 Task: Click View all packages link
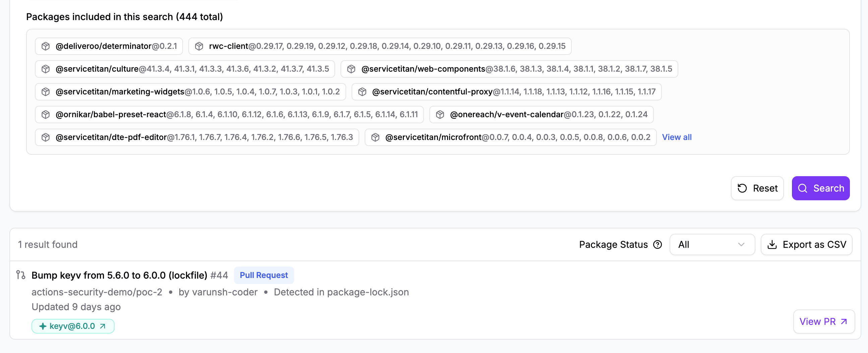pos(677,137)
